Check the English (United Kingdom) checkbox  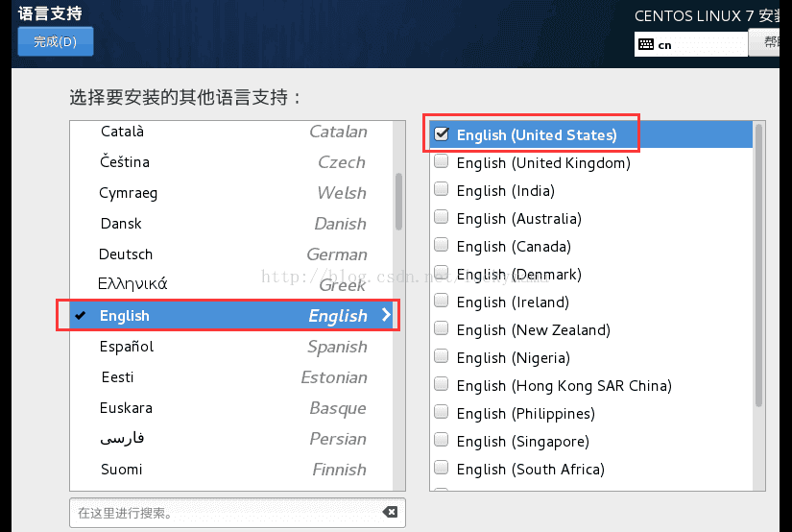click(x=441, y=161)
